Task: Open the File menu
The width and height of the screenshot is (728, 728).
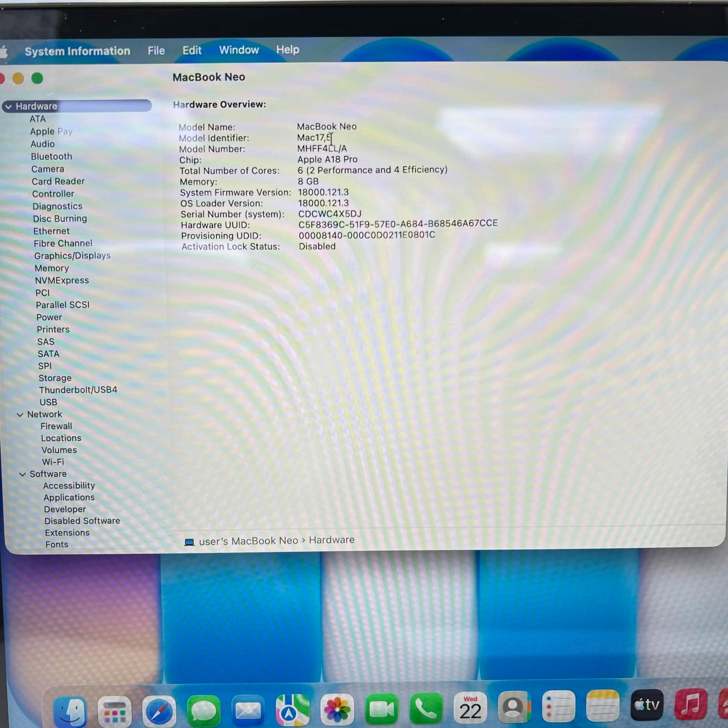Action: (x=156, y=51)
